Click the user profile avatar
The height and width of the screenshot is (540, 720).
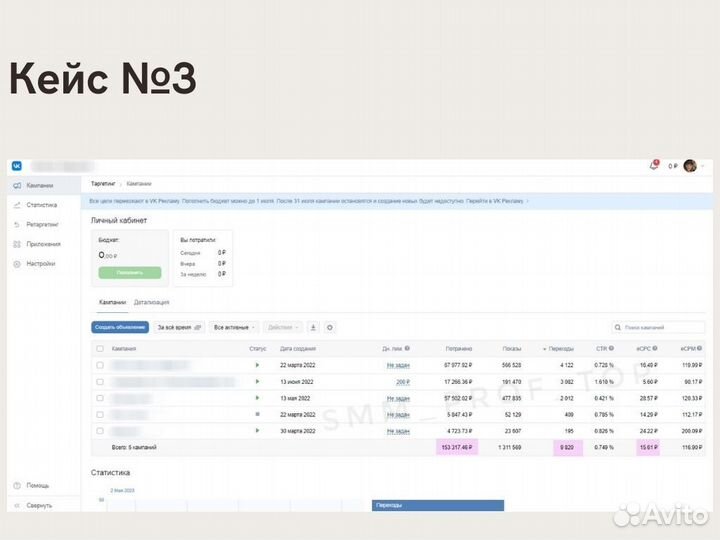(x=690, y=166)
